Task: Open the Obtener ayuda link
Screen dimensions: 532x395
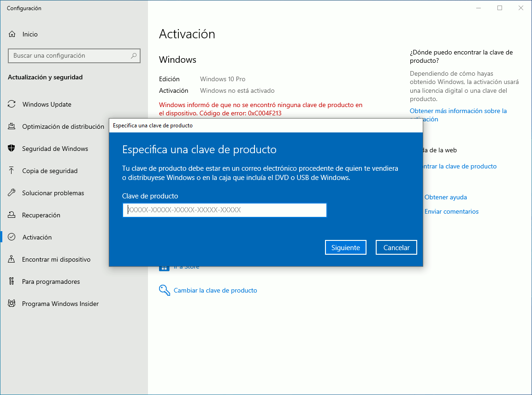Action: click(445, 197)
